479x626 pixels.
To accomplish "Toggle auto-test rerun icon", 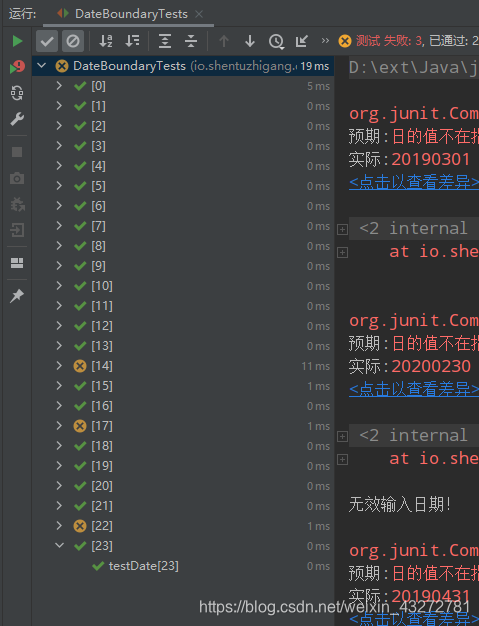I will (x=17, y=93).
